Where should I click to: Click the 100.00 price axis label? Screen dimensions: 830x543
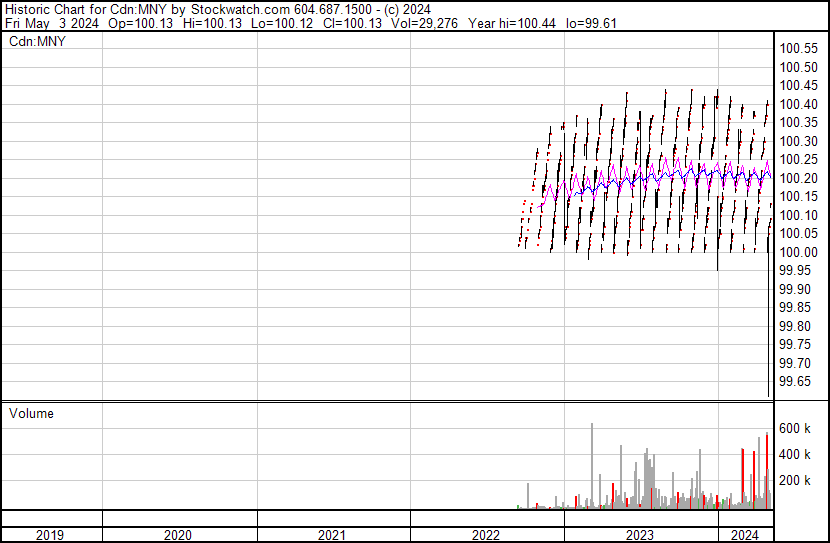pyautogui.click(x=798, y=252)
